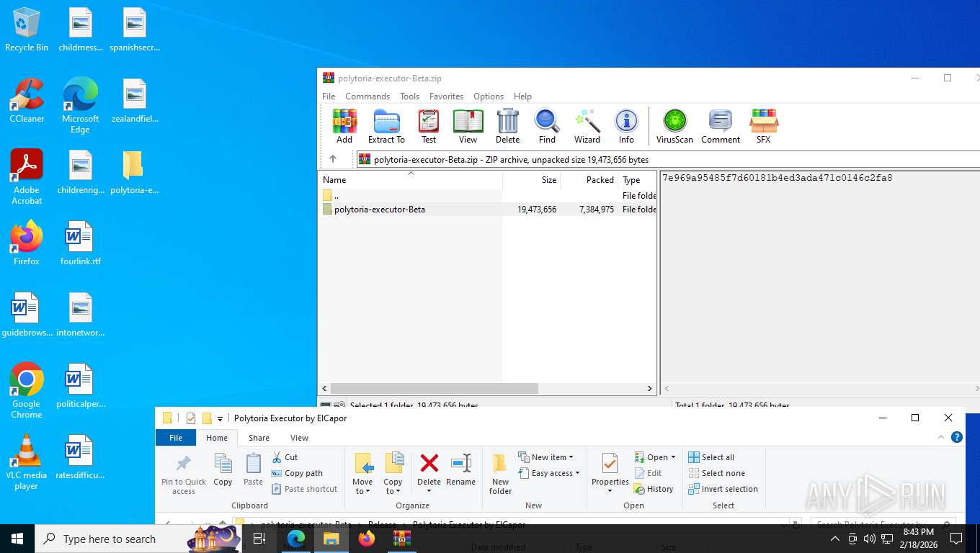
Task: Click Cut in the Explorer ribbon
Action: click(x=285, y=457)
